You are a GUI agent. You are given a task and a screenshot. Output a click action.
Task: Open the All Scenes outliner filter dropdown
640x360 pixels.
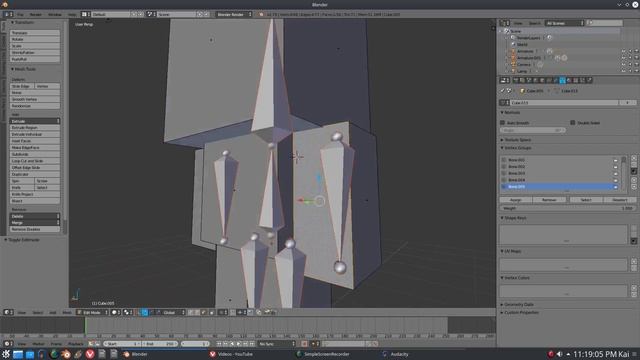point(564,23)
